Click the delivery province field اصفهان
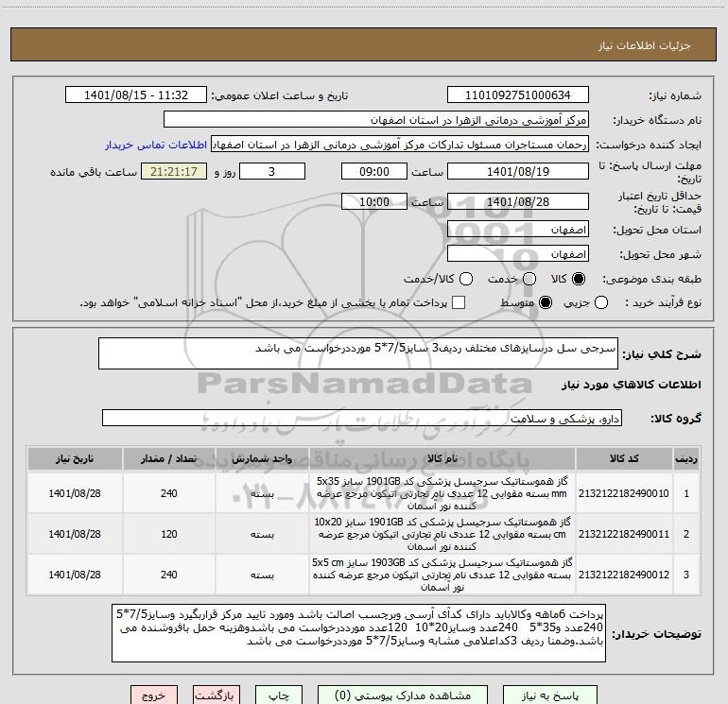This screenshot has height=704, width=728. point(518,230)
